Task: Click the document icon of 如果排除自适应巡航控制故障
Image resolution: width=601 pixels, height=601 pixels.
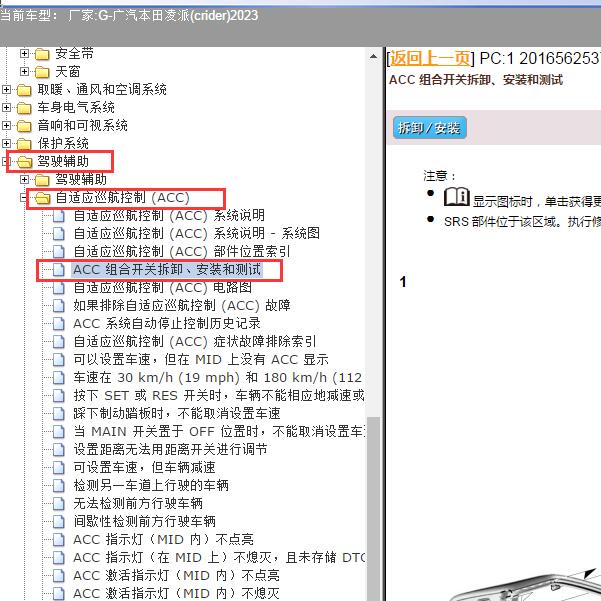Action: tap(59, 306)
